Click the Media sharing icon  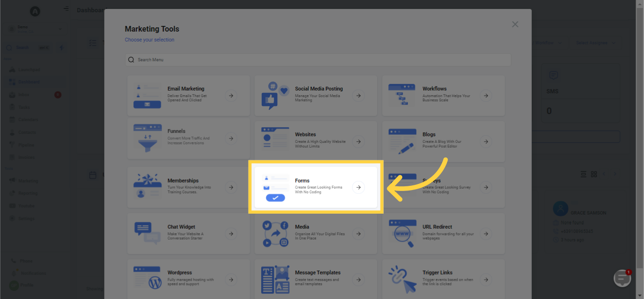tap(275, 233)
